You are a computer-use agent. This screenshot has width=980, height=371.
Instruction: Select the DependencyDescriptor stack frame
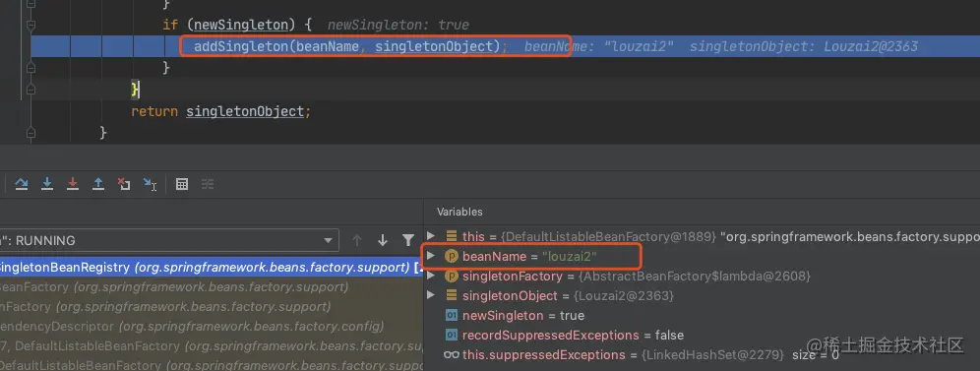pyautogui.click(x=212, y=326)
